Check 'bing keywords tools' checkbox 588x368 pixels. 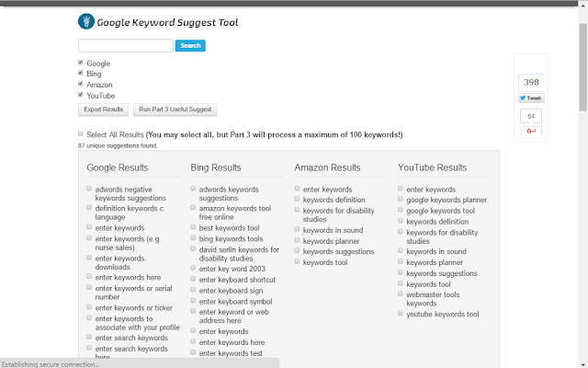tap(193, 237)
